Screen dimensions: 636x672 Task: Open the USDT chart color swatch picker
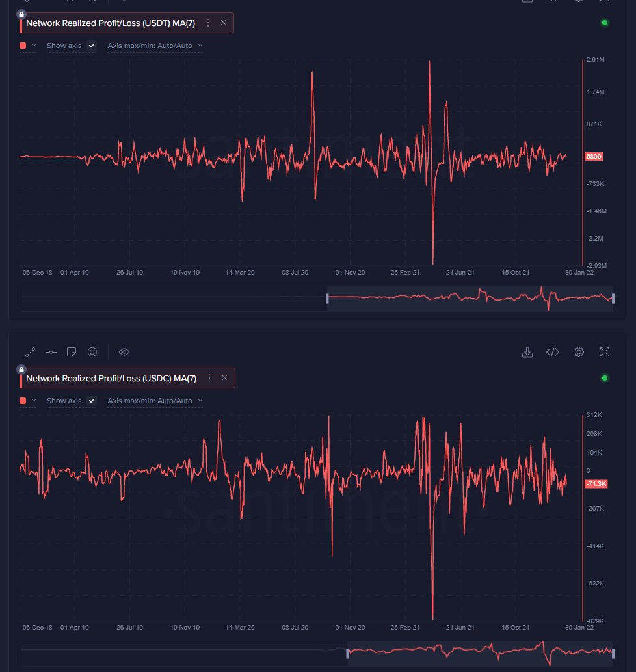(x=23, y=46)
